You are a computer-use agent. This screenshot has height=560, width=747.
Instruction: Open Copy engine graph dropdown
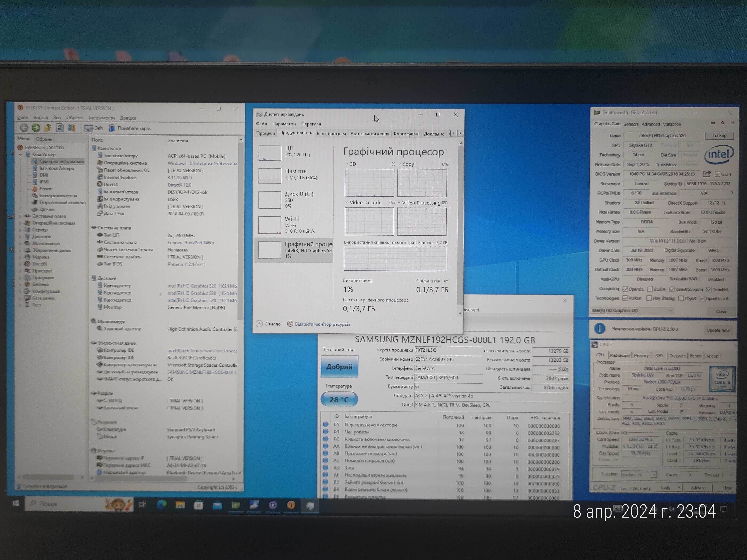399,164
